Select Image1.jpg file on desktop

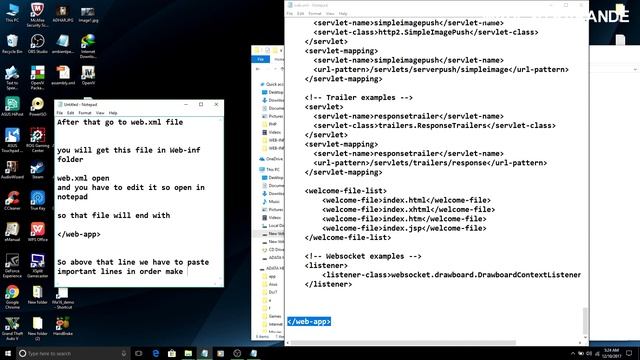88,15
